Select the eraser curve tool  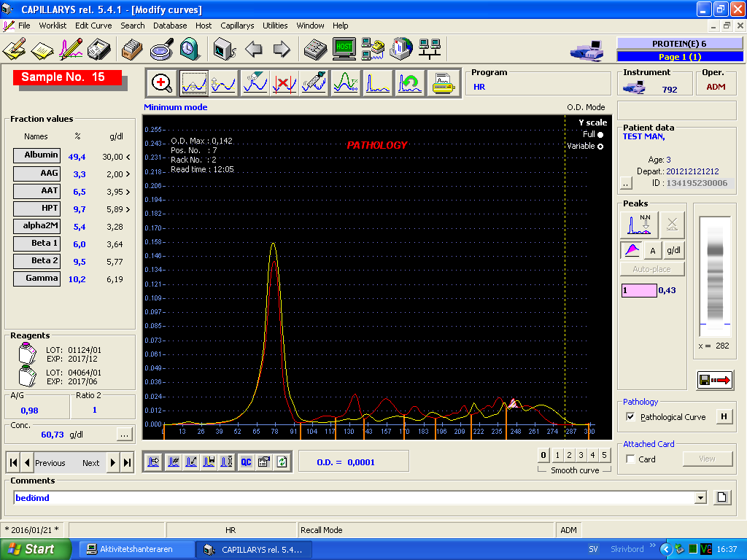tap(255, 83)
